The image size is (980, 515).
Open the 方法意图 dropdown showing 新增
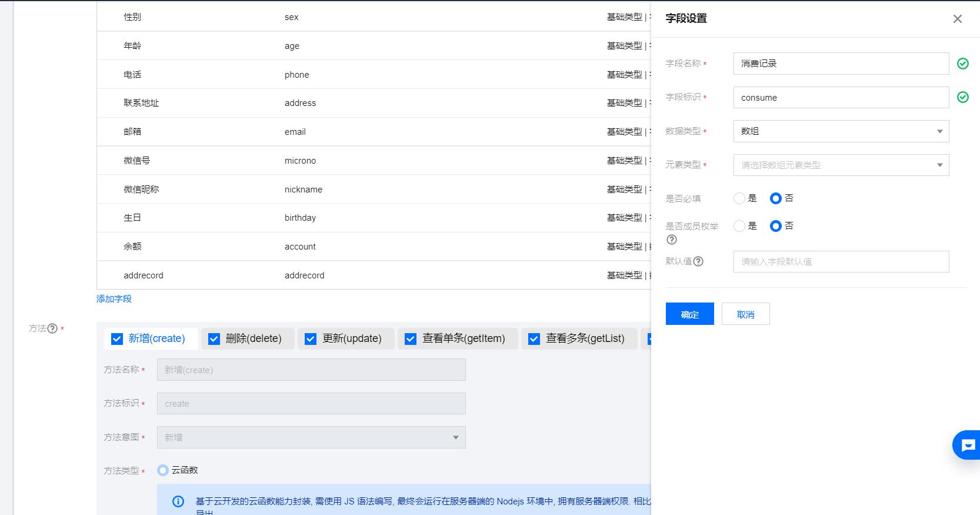311,437
